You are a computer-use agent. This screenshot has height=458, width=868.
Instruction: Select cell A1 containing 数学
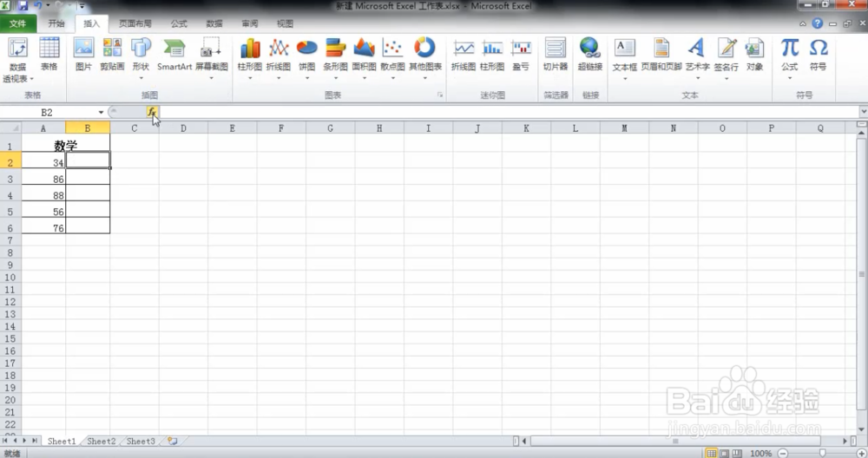point(65,145)
